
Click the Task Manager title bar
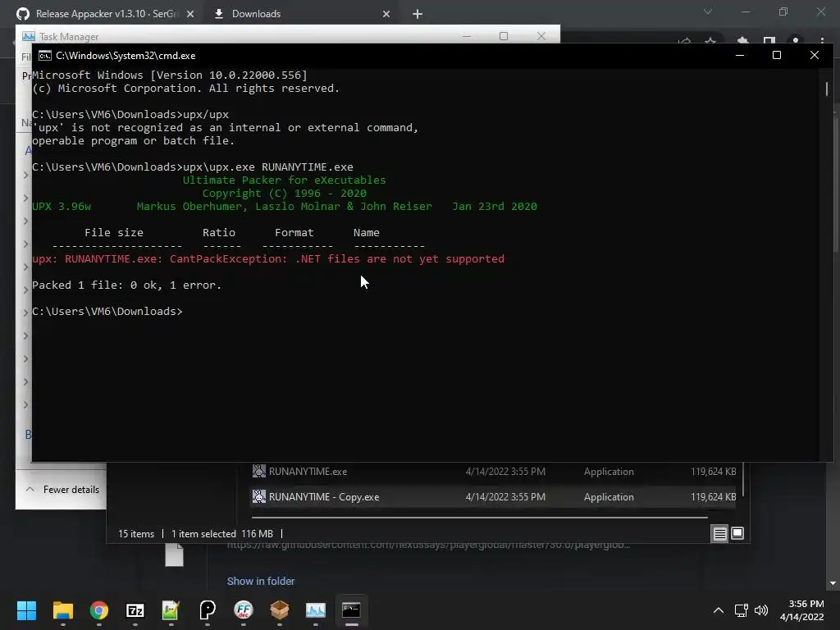point(241,36)
